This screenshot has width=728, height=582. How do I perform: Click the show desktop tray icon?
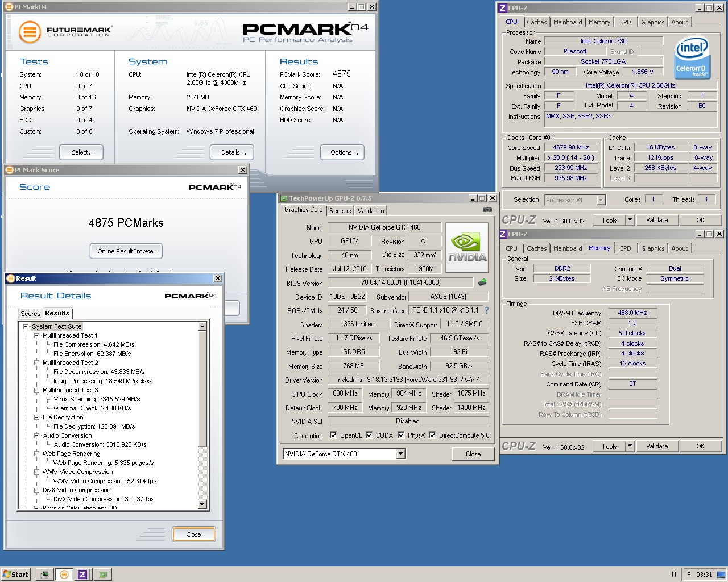coord(721,574)
